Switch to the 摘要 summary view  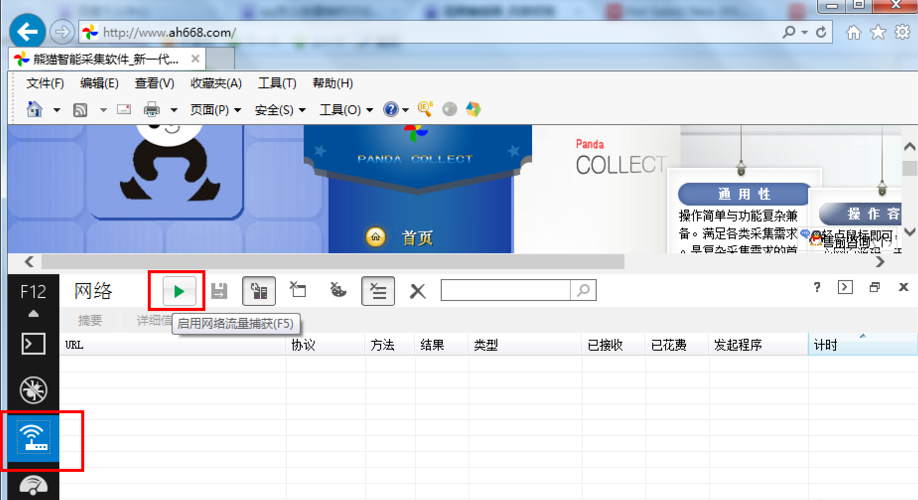point(90,321)
